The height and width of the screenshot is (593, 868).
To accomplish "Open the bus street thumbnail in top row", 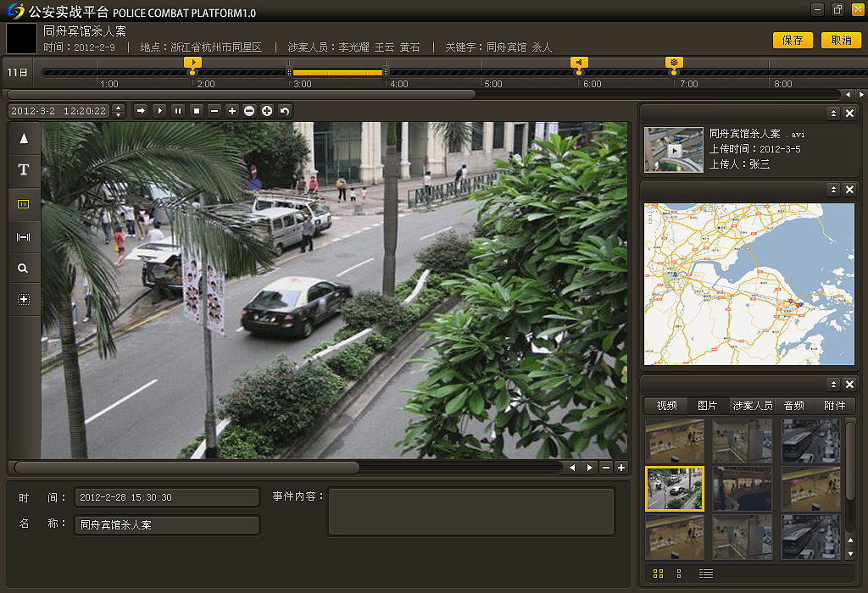I will pos(810,441).
